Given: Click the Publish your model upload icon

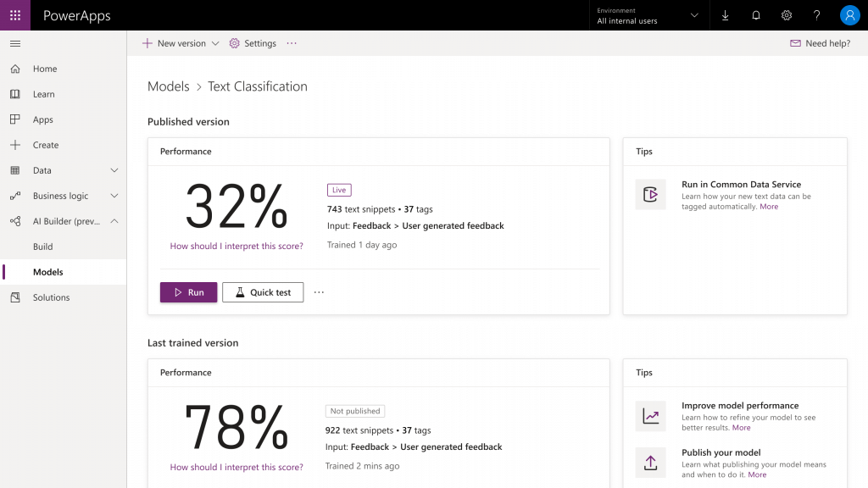Looking at the screenshot, I should tap(650, 463).
